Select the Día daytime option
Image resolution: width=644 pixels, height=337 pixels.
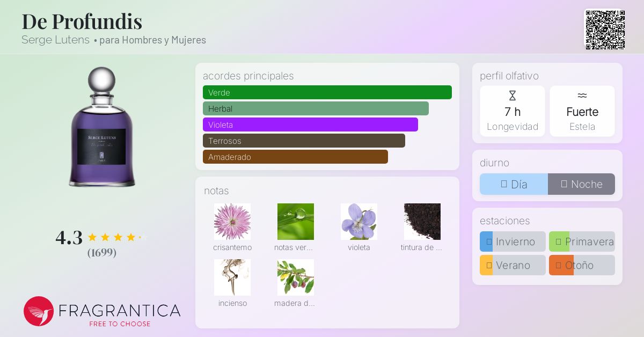(514, 184)
